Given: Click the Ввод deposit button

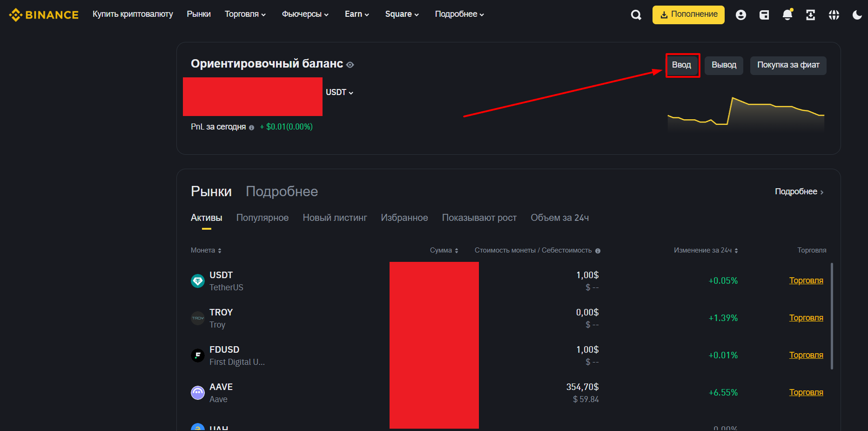Looking at the screenshot, I should pyautogui.click(x=682, y=65).
